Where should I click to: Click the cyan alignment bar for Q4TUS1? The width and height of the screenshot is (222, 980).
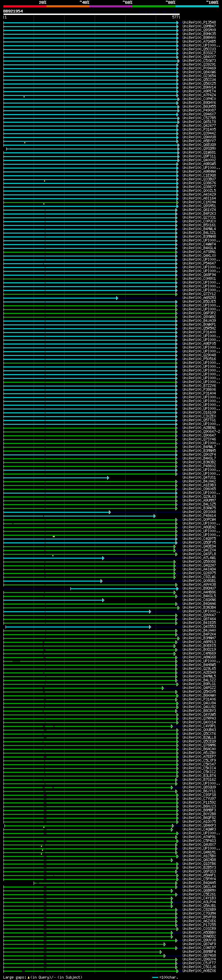coord(56,477)
